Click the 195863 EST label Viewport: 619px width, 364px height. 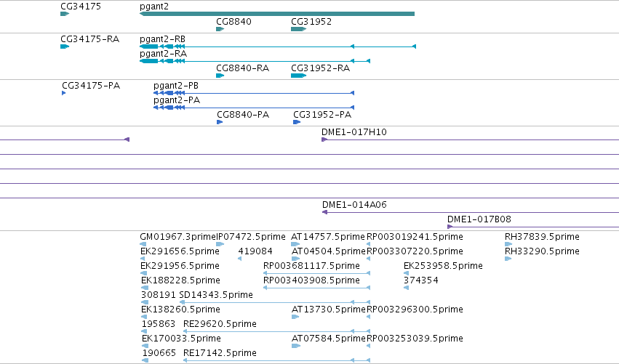coord(159,324)
